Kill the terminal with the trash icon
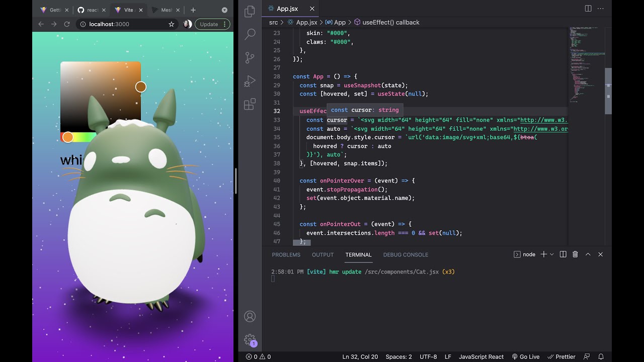Image resolution: width=644 pixels, height=362 pixels. click(575, 254)
